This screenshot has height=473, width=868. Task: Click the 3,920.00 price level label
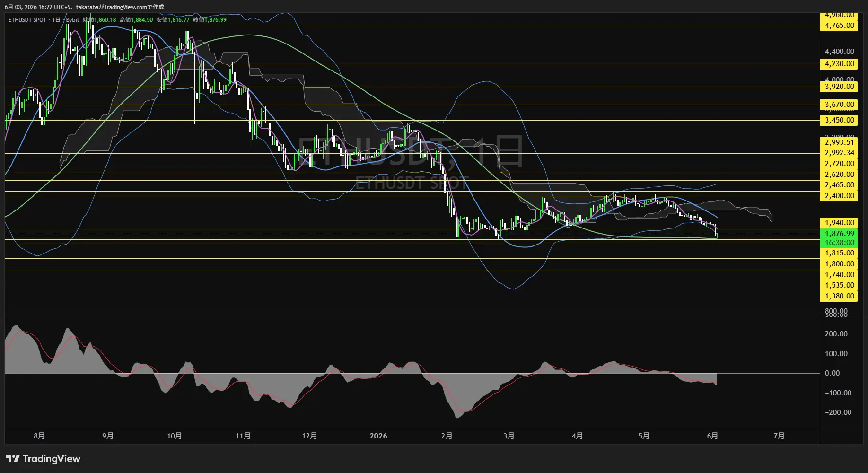(839, 87)
